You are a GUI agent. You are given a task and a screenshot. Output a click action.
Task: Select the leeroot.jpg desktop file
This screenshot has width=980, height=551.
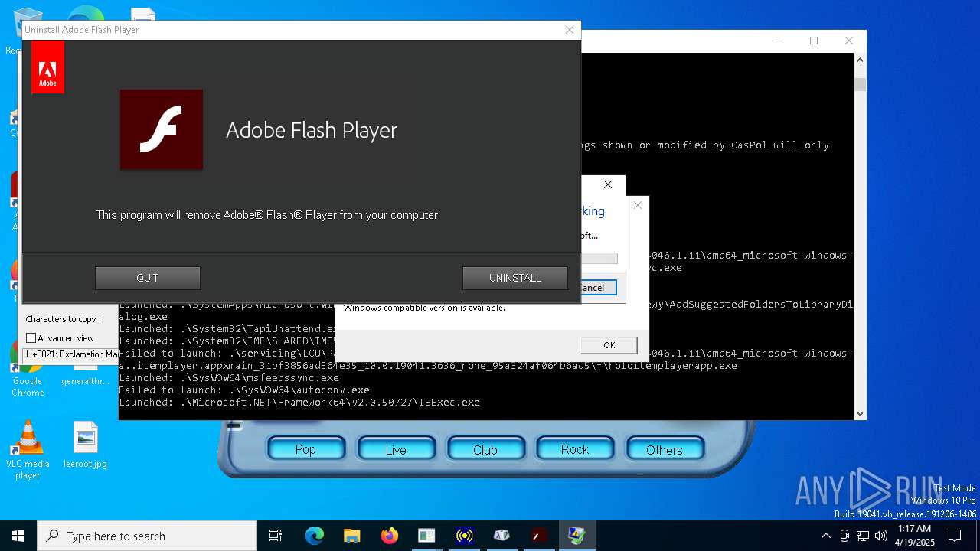pyautogui.click(x=85, y=445)
